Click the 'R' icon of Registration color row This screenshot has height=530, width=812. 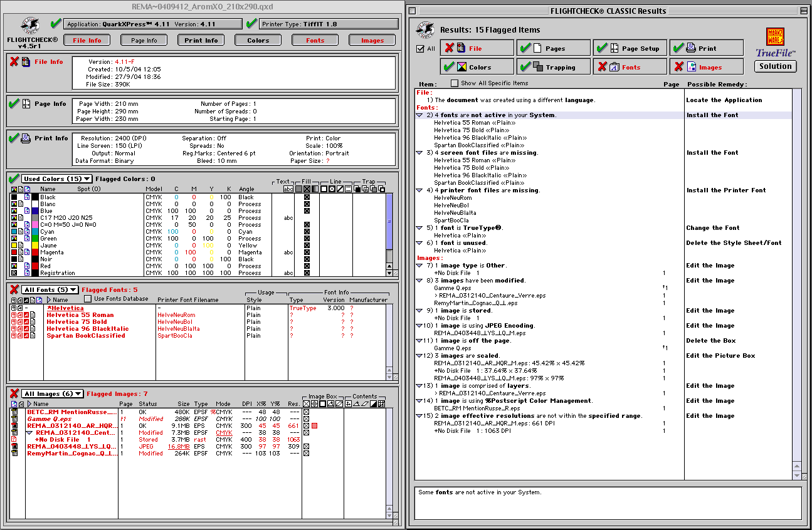point(14,273)
